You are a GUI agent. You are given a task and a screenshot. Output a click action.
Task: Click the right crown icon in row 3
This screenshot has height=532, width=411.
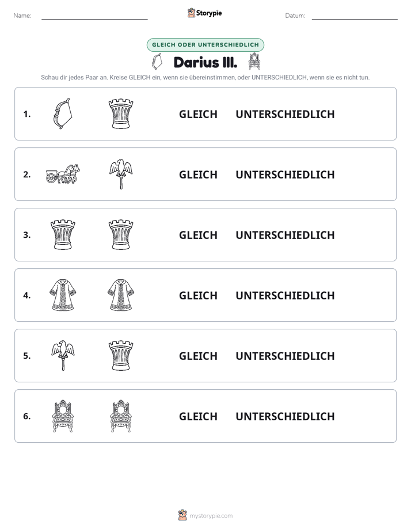click(x=121, y=235)
